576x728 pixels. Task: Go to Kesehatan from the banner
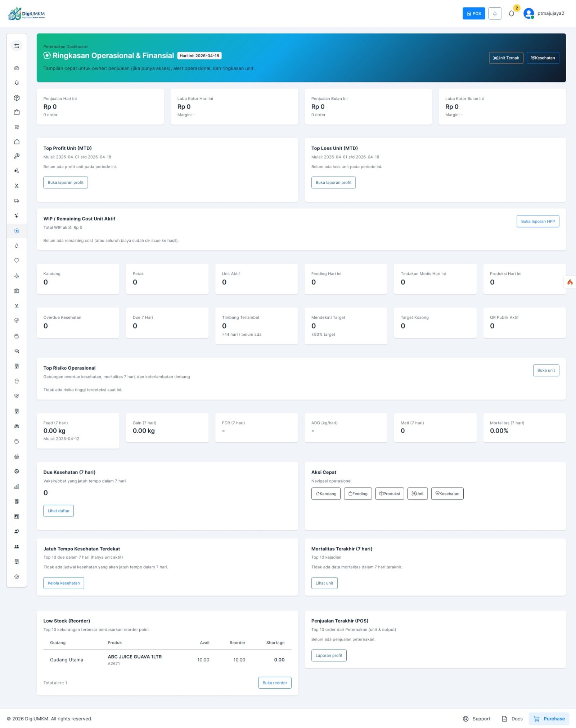(543, 58)
